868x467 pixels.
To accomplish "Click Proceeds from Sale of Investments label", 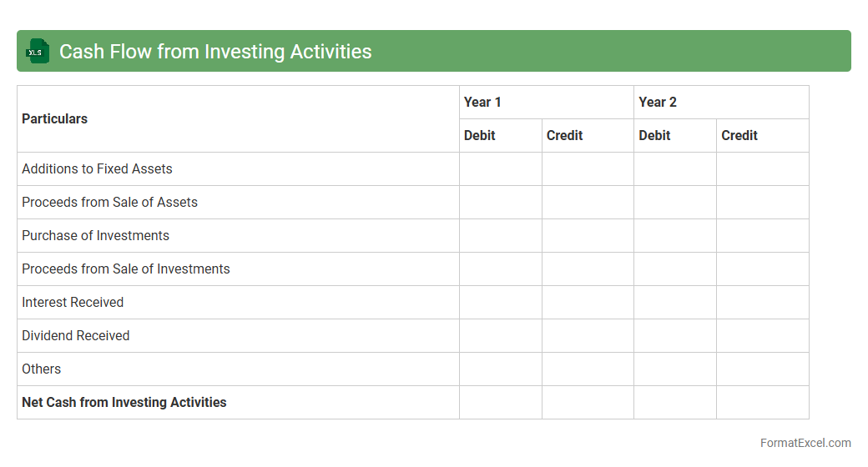I will point(125,269).
